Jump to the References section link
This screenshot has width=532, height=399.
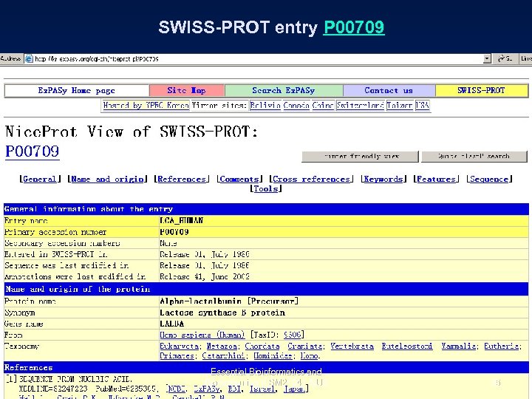pyautogui.click(x=182, y=179)
